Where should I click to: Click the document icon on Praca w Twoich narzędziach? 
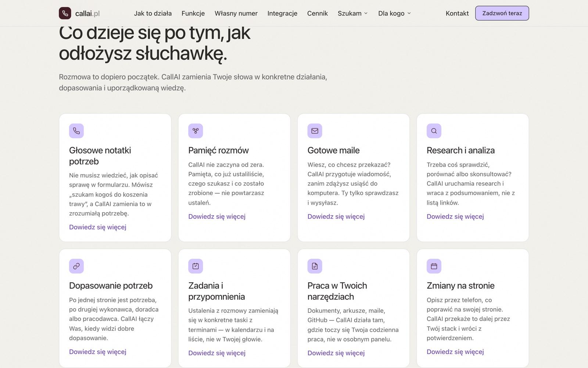pyautogui.click(x=315, y=266)
